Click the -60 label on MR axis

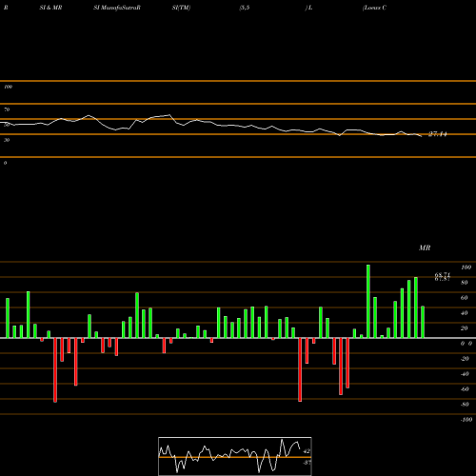pos(465,389)
